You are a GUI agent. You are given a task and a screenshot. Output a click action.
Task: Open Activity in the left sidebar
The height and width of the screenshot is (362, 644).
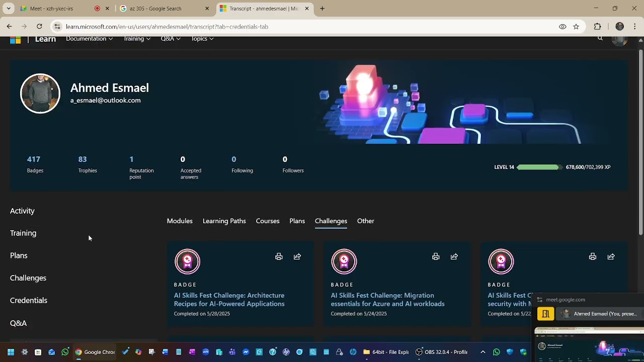(x=22, y=211)
